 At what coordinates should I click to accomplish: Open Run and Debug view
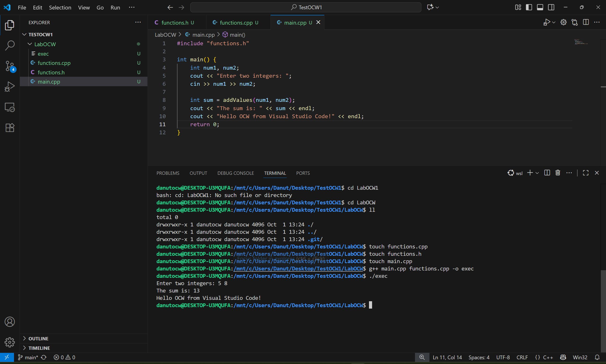tap(9, 87)
